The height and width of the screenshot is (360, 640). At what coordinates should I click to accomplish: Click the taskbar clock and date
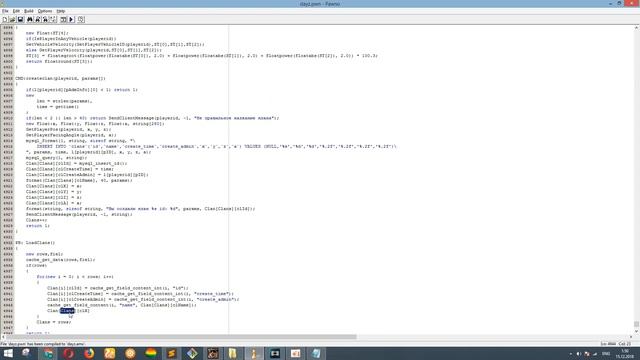tap(625, 354)
